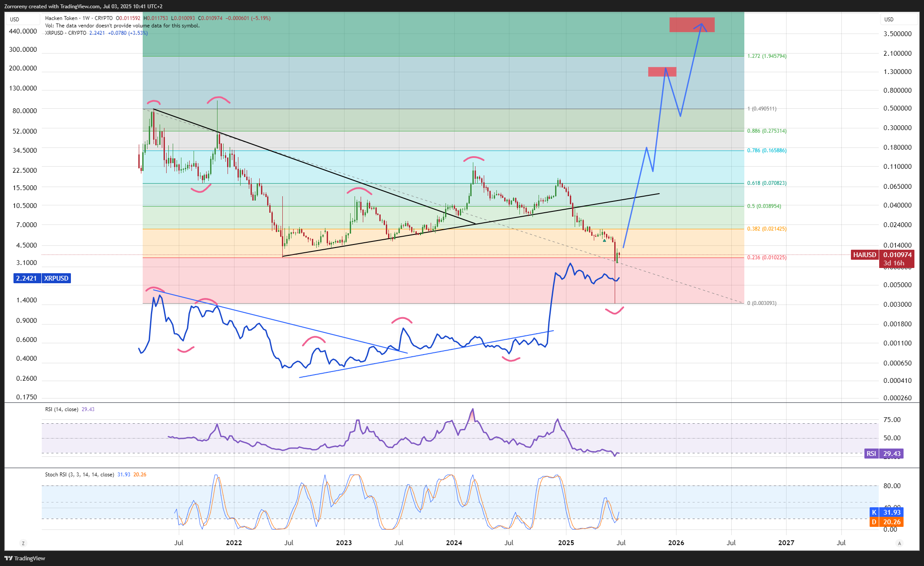The image size is (924, 566).
Task: Click the Fib label 0.382 (0.021425)
Action: 767,229
